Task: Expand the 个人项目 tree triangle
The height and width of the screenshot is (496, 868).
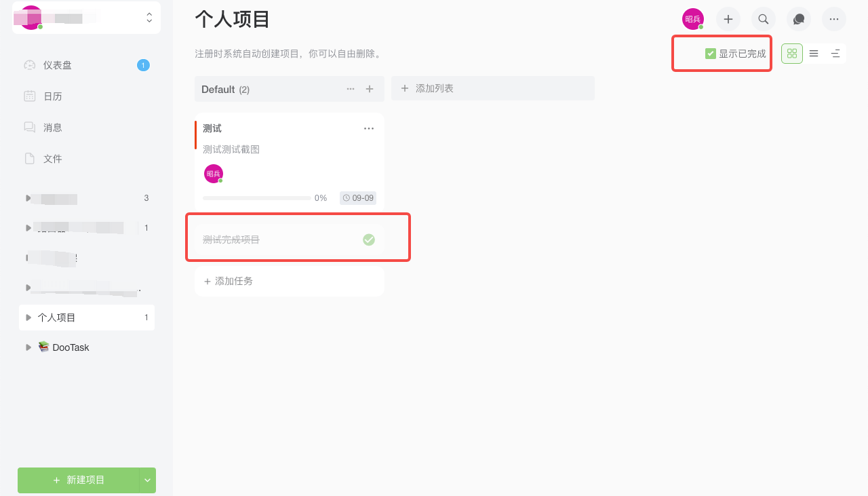Action: pos(28,318)
